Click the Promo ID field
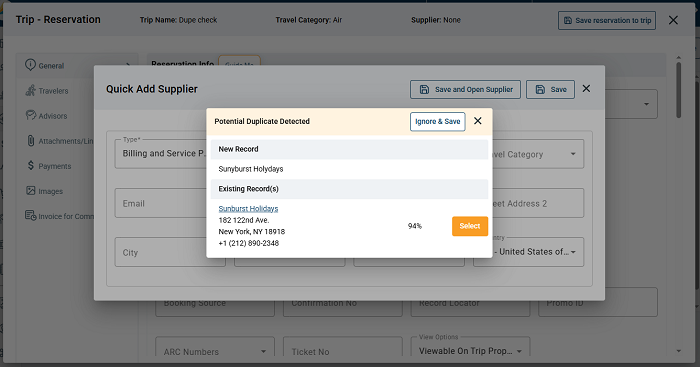The height and width of the screenshot is (367, 700). click(598, 303)
